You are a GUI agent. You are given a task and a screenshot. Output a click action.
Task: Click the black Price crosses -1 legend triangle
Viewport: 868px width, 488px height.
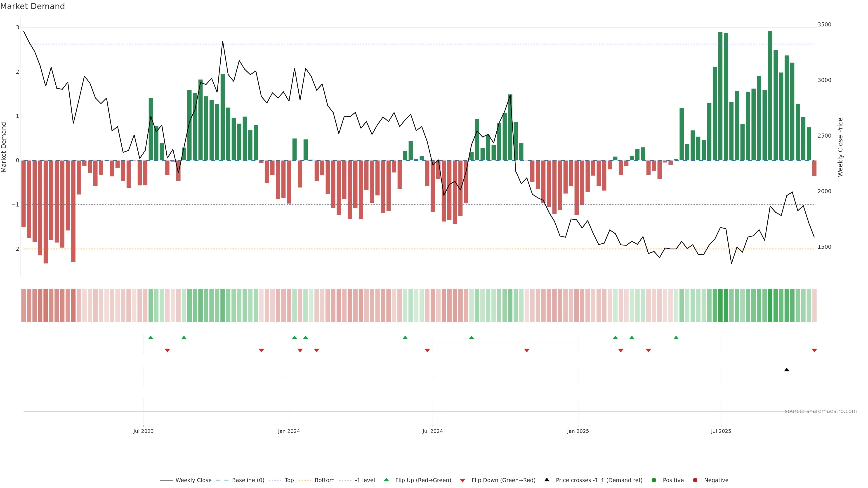(x=547, y=480)
